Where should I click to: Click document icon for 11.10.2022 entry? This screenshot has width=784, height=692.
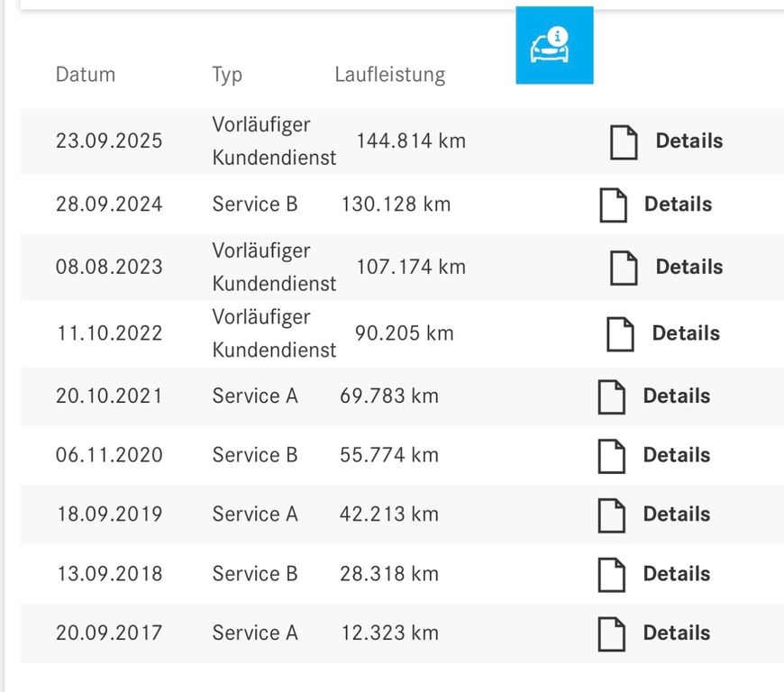(x=620, y=333)
